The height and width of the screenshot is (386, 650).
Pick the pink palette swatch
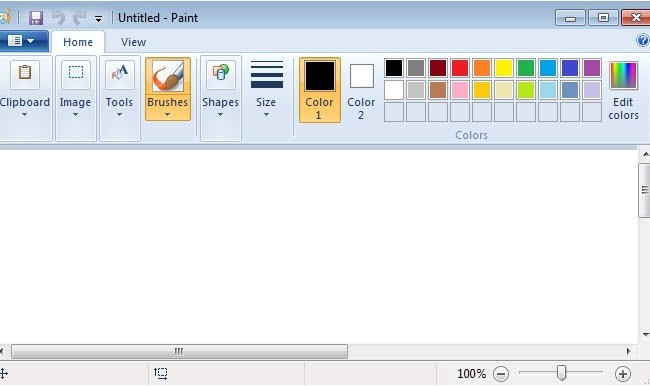[x=460, y=90]
